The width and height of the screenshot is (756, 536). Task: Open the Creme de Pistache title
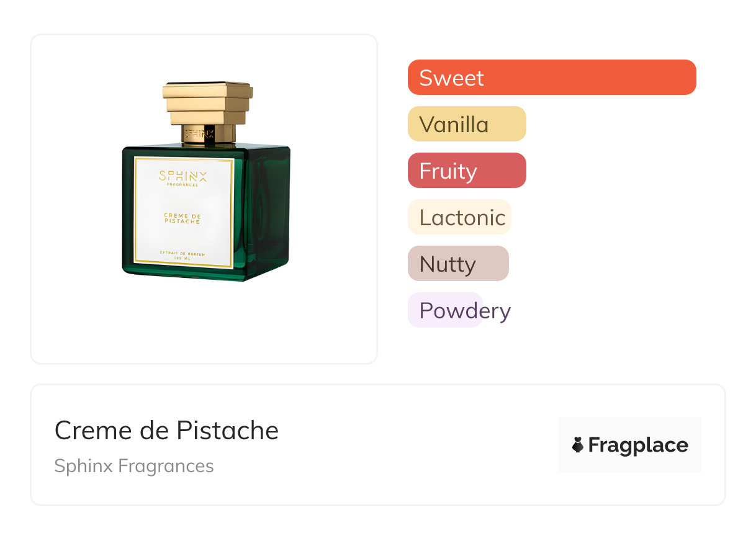166,431
